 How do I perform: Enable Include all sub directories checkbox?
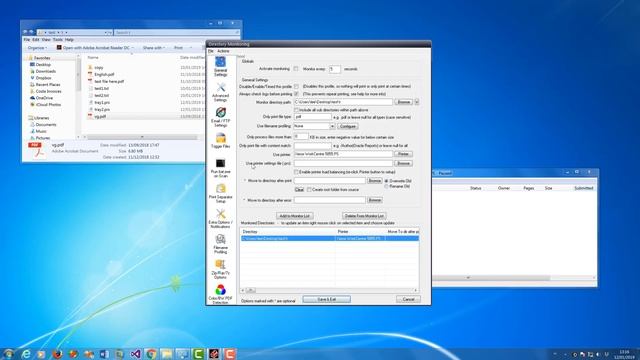[297, 110]
